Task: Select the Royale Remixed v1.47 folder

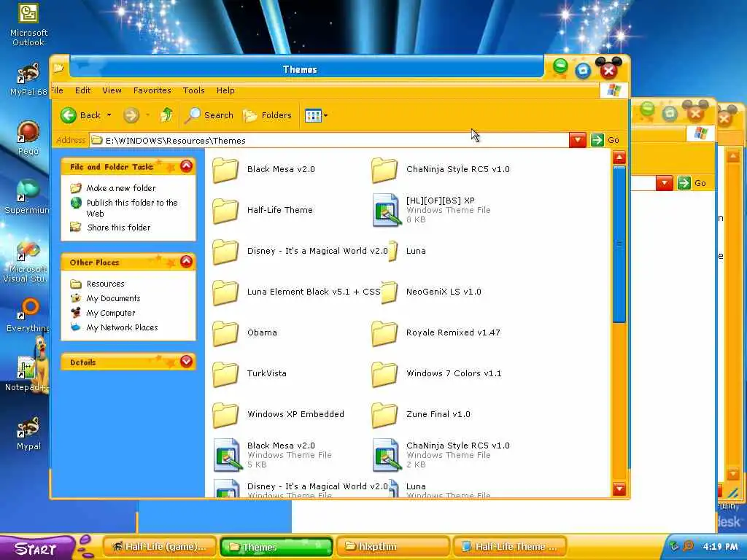Action: click(x=436, y=332)
